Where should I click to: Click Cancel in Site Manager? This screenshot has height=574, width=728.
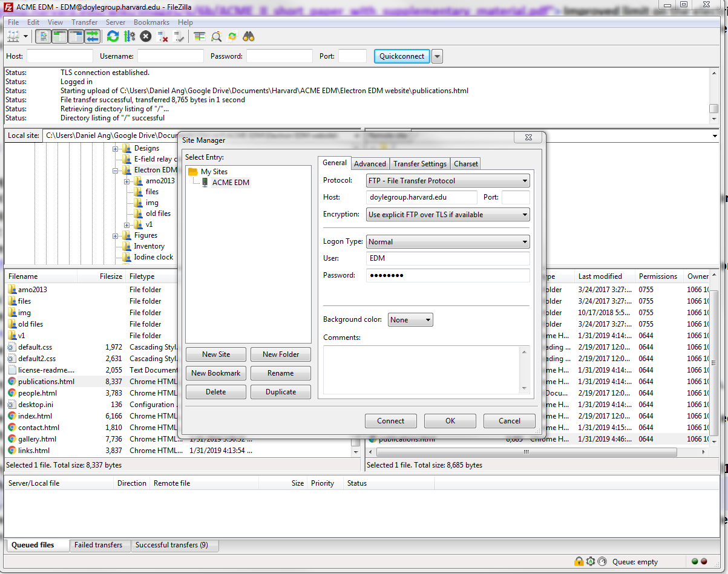pos(510,421)
